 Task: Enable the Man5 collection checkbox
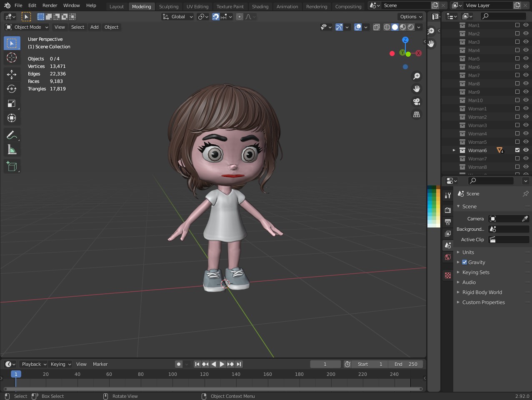pyautogui.click(x=517, y=58)
